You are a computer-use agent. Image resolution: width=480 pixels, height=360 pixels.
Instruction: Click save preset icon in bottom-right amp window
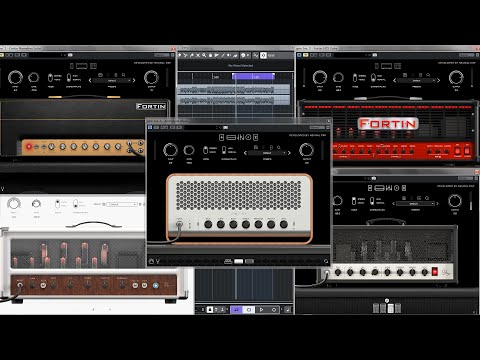coord(404,198)
